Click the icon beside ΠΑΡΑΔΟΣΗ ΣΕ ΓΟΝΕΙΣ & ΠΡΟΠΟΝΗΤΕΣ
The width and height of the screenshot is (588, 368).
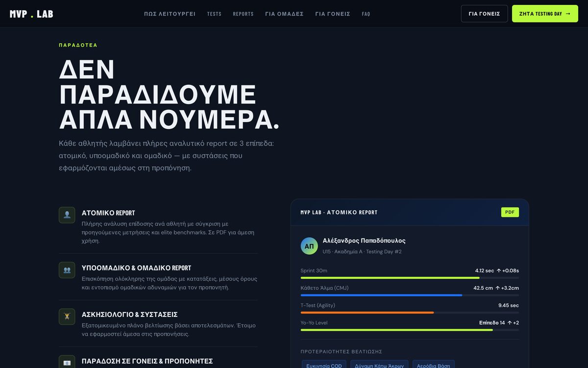click(67, 362)
